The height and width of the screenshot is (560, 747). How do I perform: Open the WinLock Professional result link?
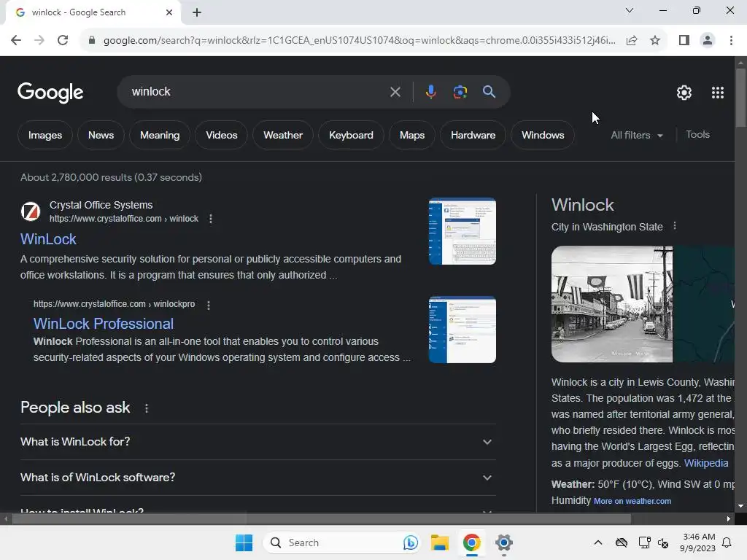click(104, 324)
